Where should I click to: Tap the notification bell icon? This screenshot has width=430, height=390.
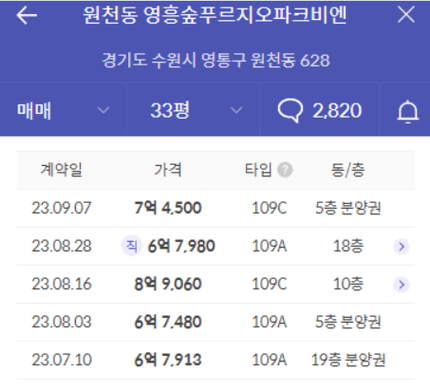[x=408, y=111]
